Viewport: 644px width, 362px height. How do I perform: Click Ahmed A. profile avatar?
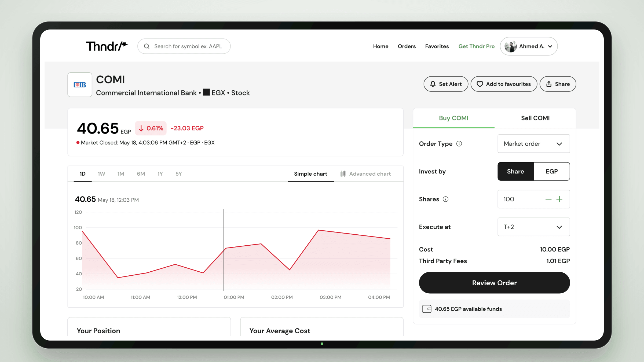point(510,46)
